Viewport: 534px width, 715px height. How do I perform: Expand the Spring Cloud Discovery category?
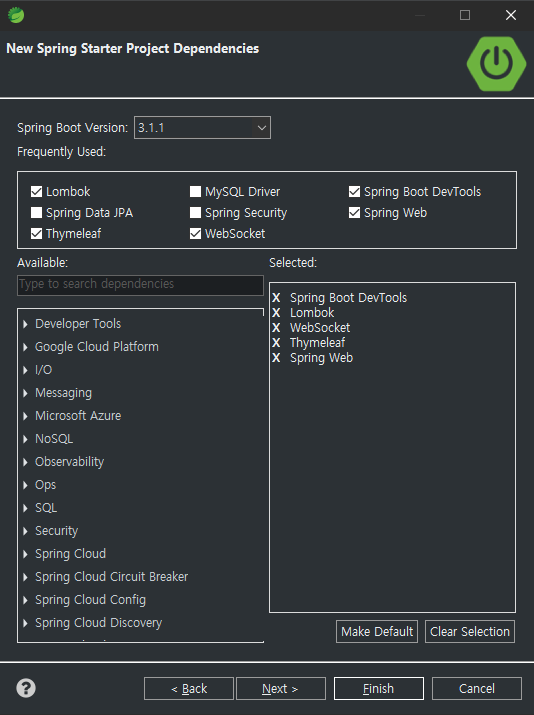click(x=26, y=623)
